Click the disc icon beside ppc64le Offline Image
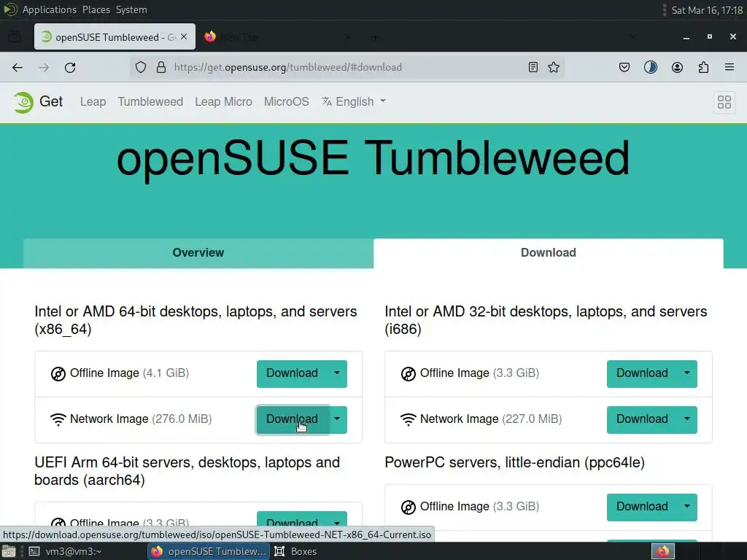This screenshot has width=747, height=560. [x=409, y=507]
